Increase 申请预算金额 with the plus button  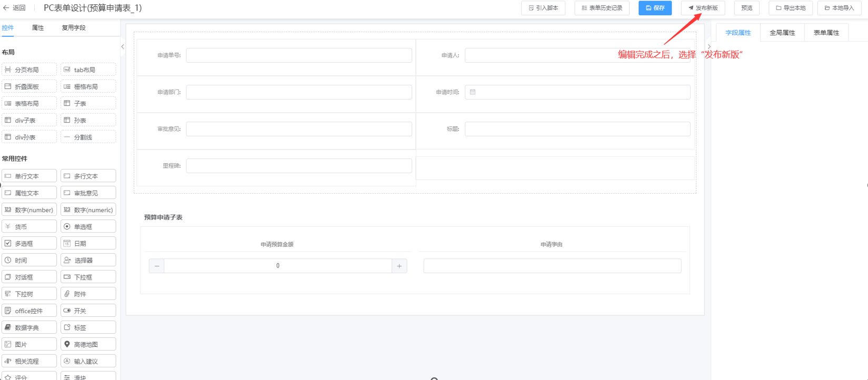coord(400,266)
